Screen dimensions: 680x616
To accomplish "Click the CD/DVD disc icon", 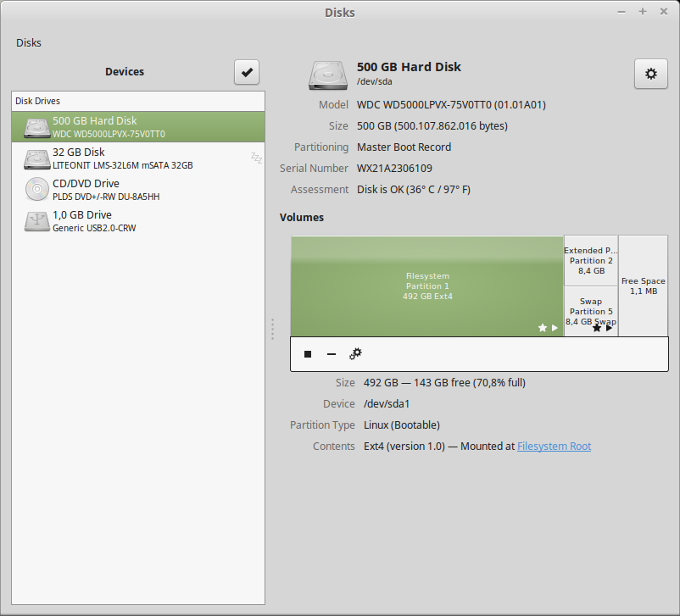I will coord(36,190).
